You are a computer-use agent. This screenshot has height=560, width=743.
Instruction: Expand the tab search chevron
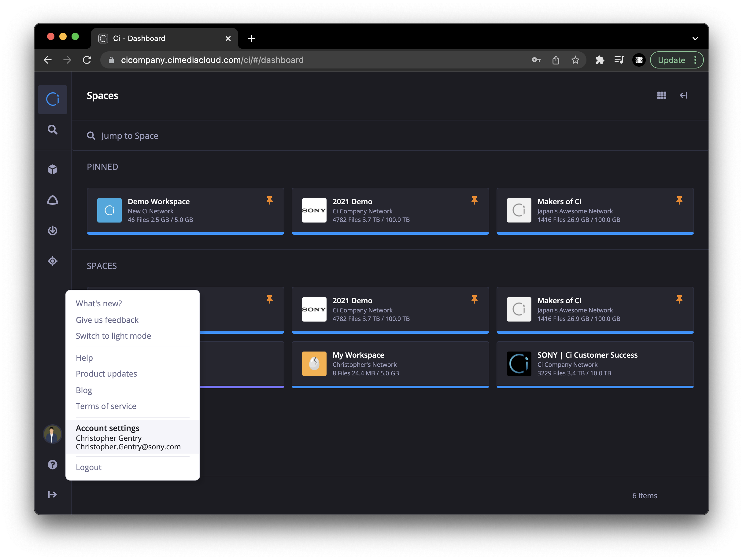pos(695,39)
